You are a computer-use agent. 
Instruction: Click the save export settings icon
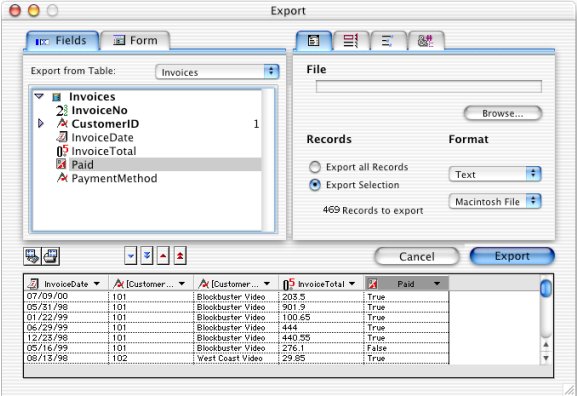click(x=51, y=256)
